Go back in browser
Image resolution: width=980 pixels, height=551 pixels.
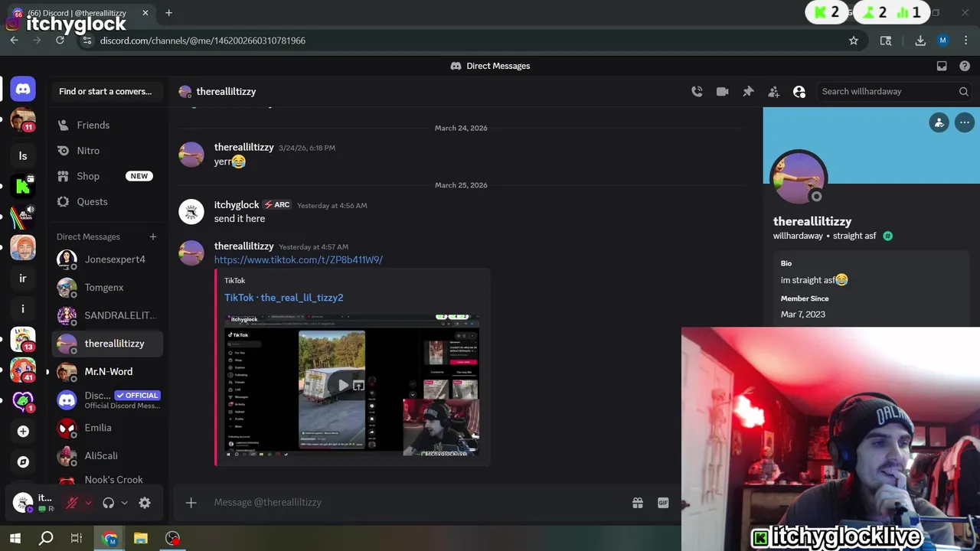(x=14, y=41)
